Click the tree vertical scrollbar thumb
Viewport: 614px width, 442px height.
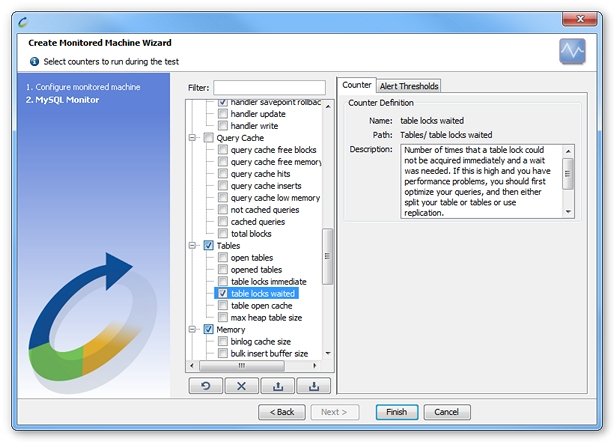click(327, 256)
